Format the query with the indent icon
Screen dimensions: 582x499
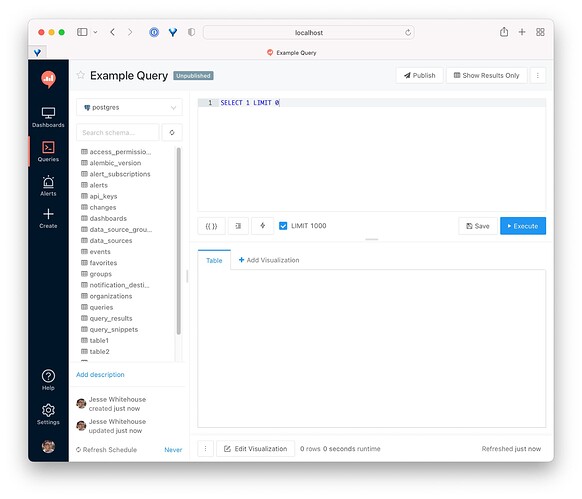click(x=238, y=226)
